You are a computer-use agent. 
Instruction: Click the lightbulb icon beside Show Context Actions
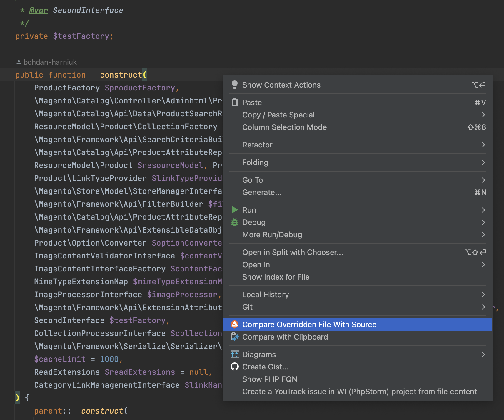(234, 85)
